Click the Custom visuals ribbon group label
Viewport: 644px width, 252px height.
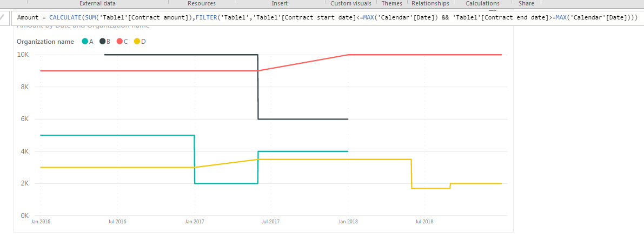(351, 3)
